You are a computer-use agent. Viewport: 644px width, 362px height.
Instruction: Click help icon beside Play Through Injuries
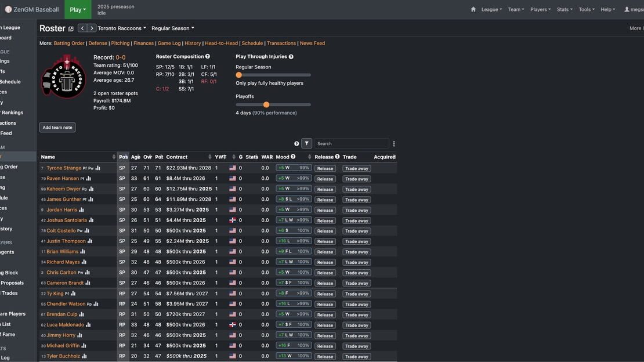click(x=291, y=57)
